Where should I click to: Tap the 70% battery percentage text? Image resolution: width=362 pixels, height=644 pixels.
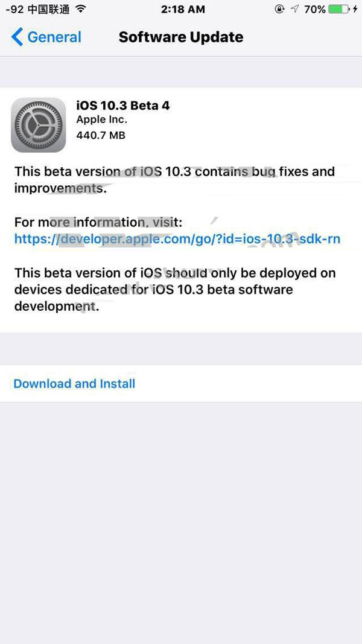click(x=315, y=9)
